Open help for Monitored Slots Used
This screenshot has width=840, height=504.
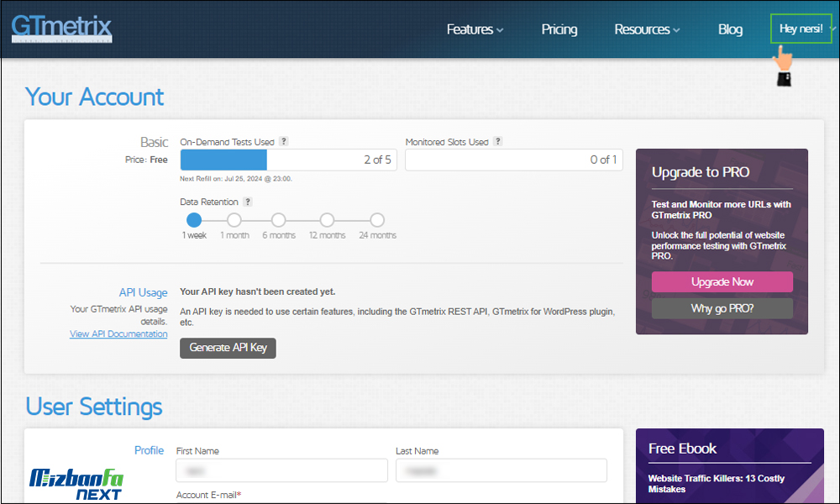pyautogui.click(x=497, y=141)
